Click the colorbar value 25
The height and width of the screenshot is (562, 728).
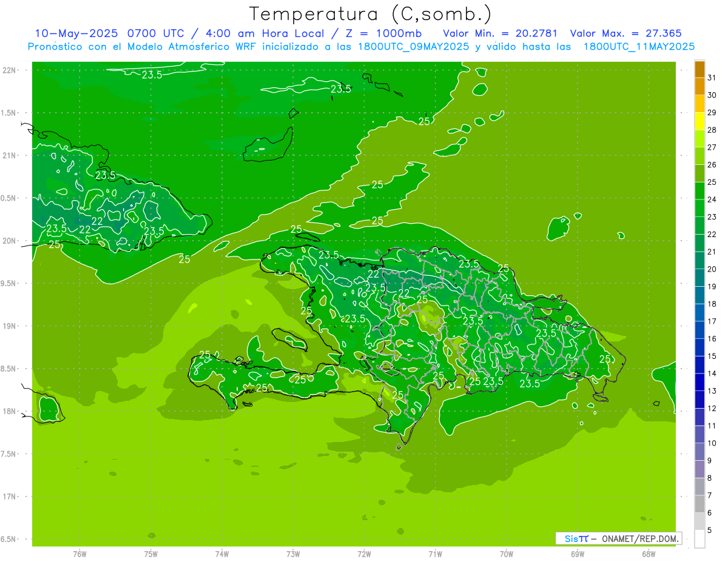[712, 182]
